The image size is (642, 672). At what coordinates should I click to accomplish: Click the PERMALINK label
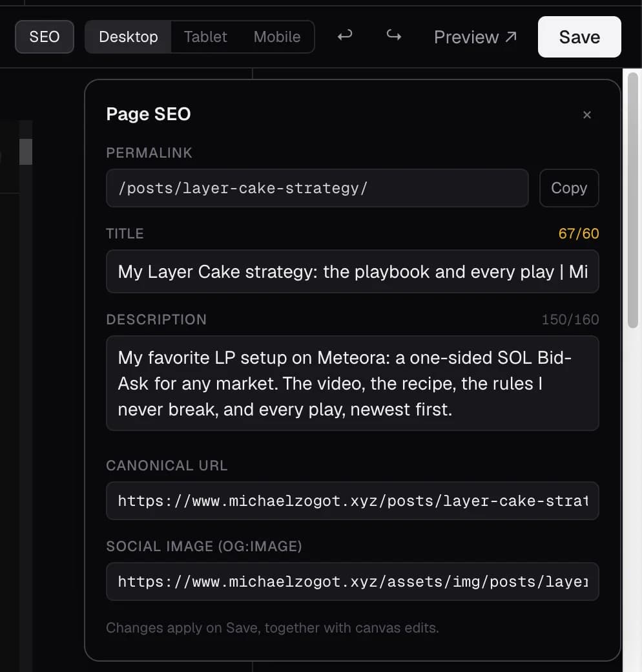(149, 153)
